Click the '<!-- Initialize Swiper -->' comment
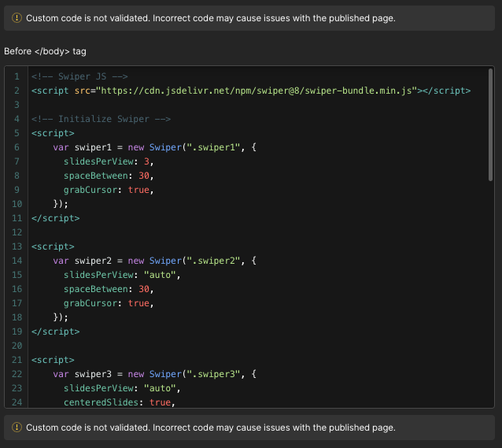This screenshot has height=448, width=502. [x=102, y=119]
